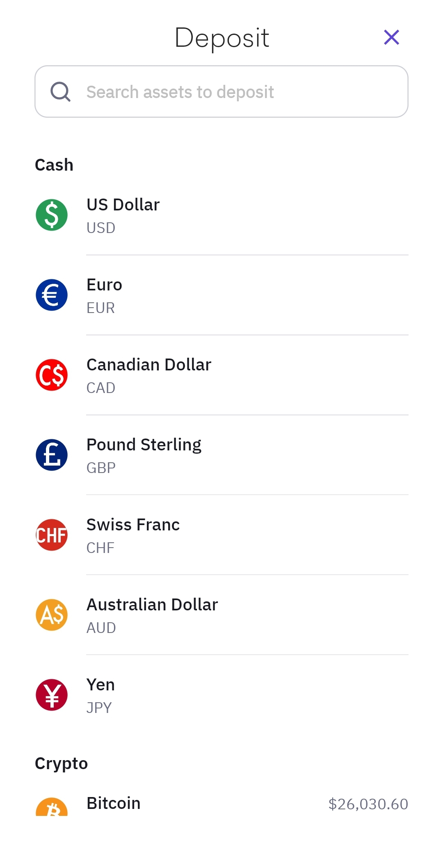Click the Bitcoin price $26,030.60
The image size is (443, 868).
pyautogui.click(x=368, y=804)
